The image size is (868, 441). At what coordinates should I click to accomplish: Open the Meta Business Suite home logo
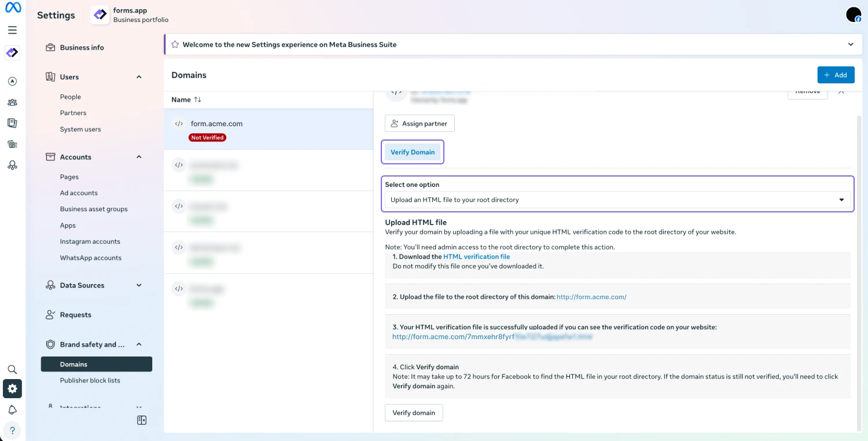13,8
